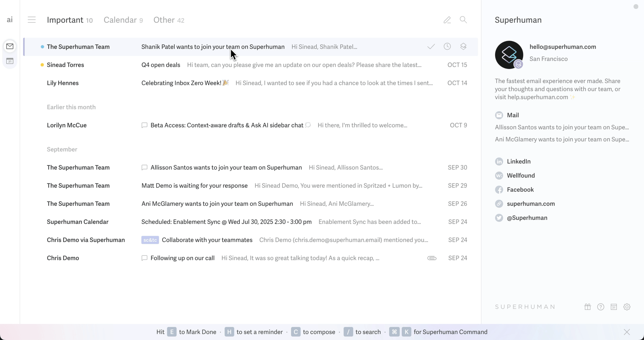Open search with the magnifier icon

coord(463,20)
